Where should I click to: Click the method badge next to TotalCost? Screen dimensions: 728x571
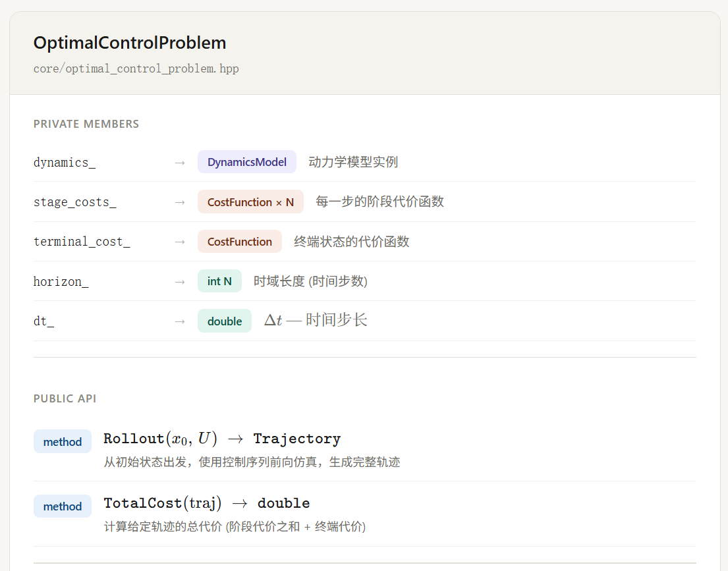click(63, 506)
